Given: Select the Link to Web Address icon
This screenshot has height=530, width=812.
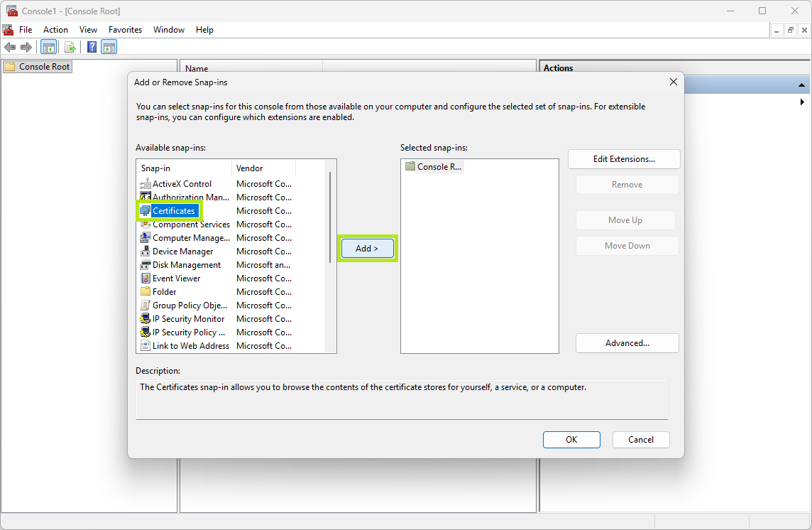Looking at the screenshot, I should (146, 345).
